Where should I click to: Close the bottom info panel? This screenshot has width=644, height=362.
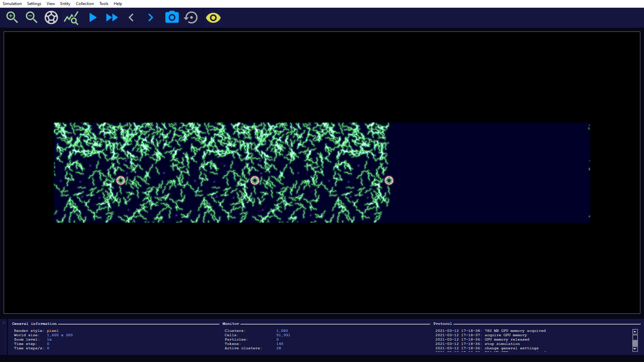coord(4,323)
